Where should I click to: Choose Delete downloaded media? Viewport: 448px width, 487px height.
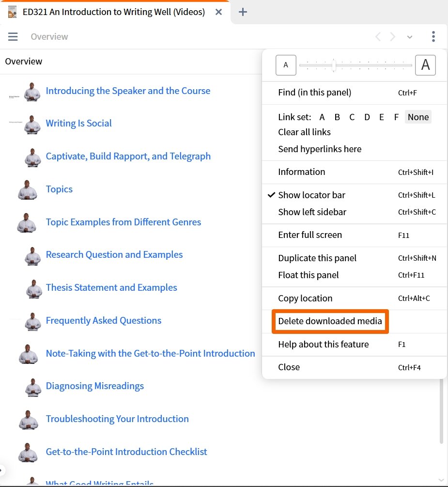[330, 321]
